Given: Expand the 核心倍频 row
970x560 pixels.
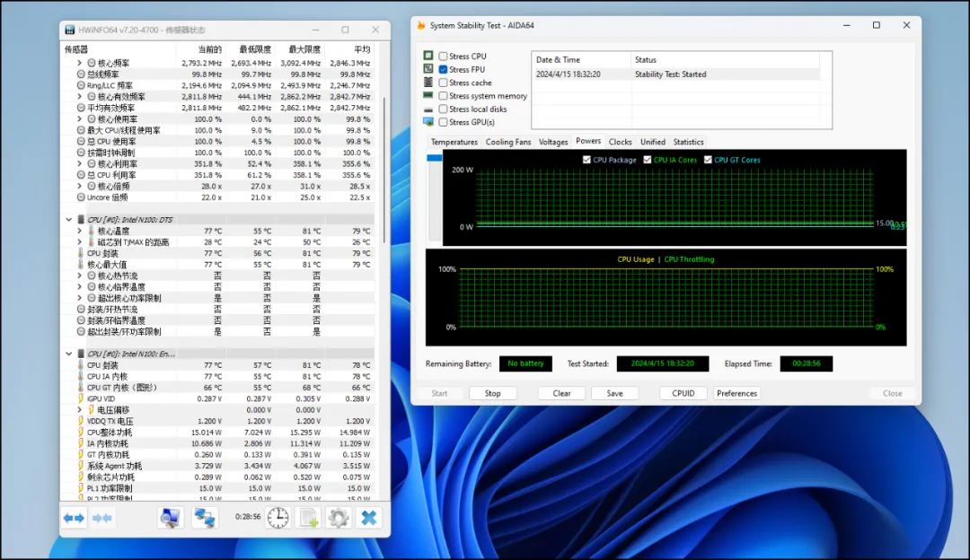Looking at the screenshot, I should 79,186.
